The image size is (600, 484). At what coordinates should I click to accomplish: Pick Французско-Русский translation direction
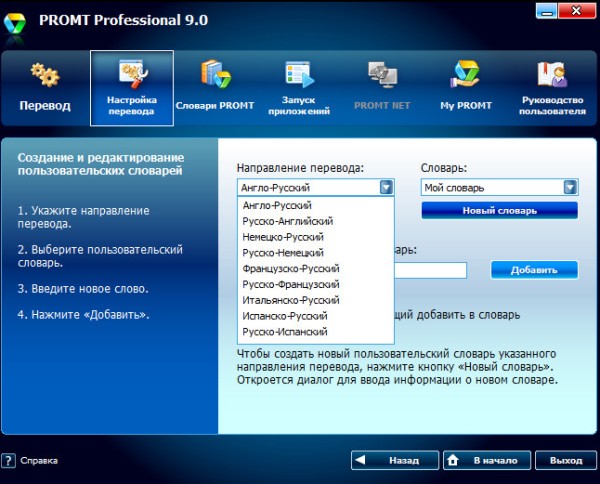[x=291, y=268]
